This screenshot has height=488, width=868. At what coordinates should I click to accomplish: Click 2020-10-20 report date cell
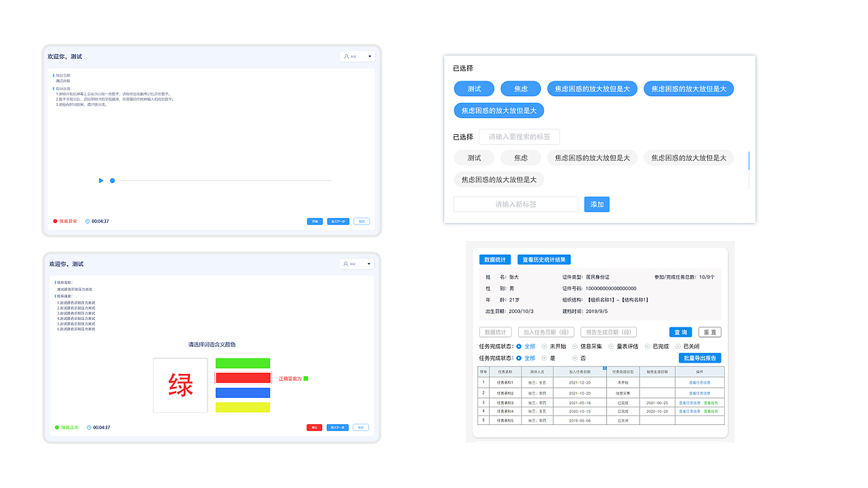click(657, 411)
